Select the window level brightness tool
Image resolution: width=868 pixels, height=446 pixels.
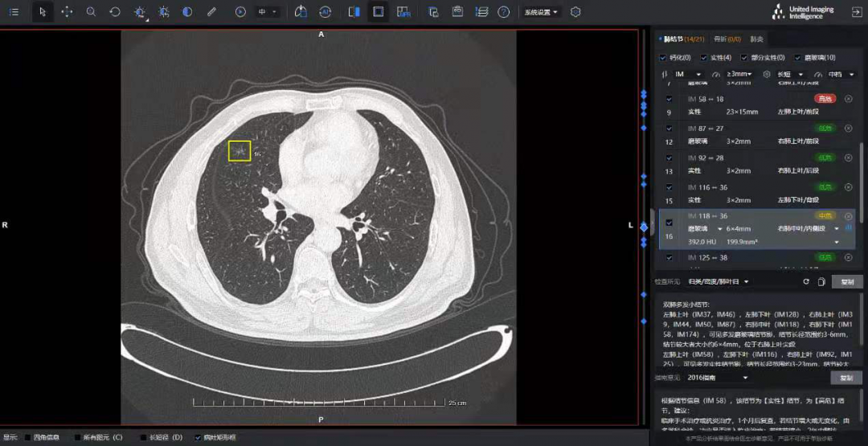point(140,11)
